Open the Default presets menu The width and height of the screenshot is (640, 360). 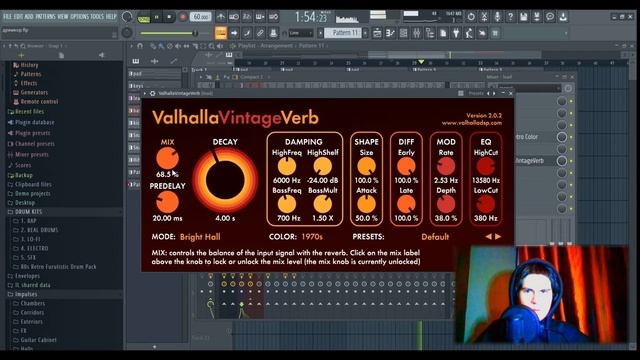tap(435, 237)
